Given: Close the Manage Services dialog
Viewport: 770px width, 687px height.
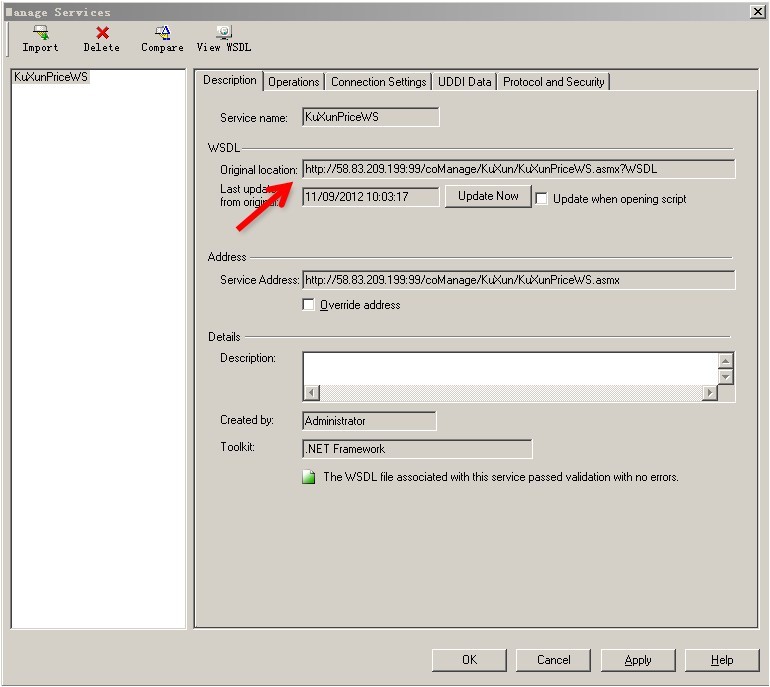Looking at the screenshot, I should click(758, 12).
